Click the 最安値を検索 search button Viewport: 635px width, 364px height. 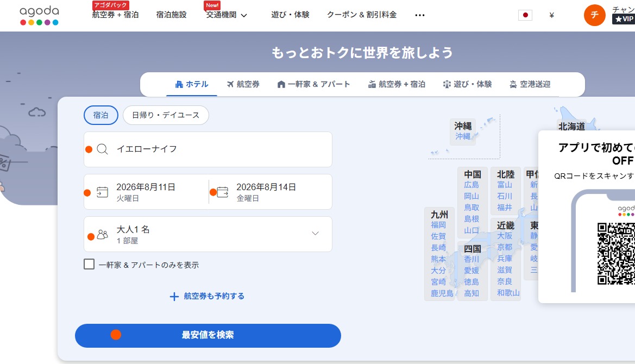point(208,335)
